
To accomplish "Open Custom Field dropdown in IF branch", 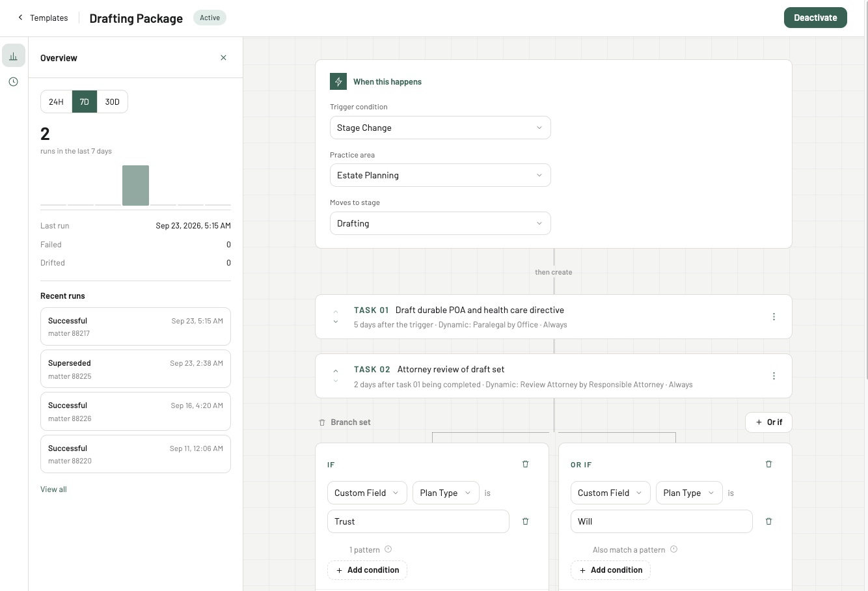I will click(367, 493).
